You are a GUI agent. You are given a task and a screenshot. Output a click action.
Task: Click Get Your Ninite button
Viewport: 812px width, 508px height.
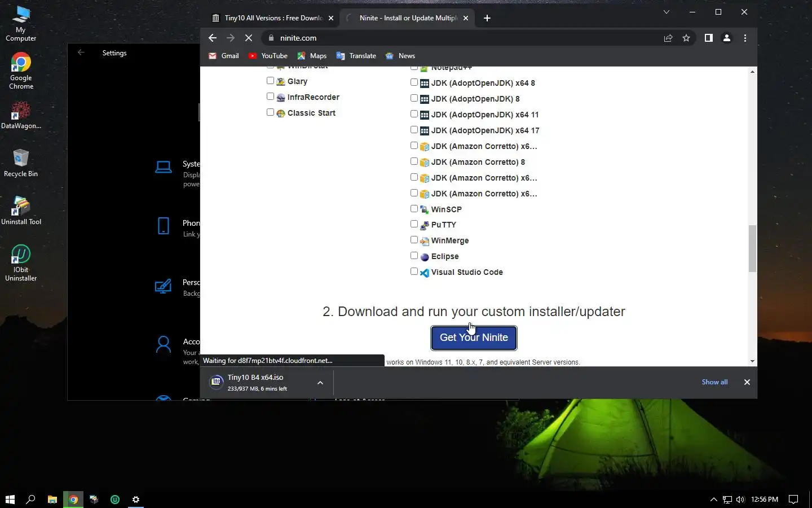pos(474,338)
